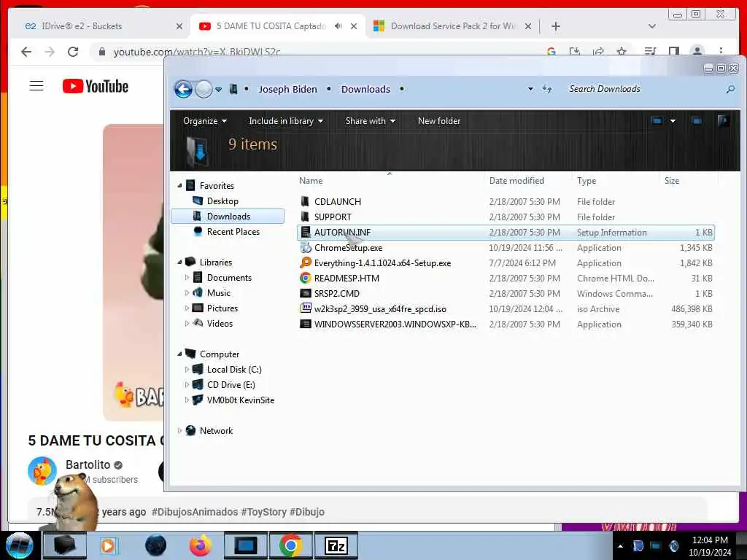This screenshot has height=560, width=747.
Task: Open the recent locations dropdown arrow
Action: (219, 90)
